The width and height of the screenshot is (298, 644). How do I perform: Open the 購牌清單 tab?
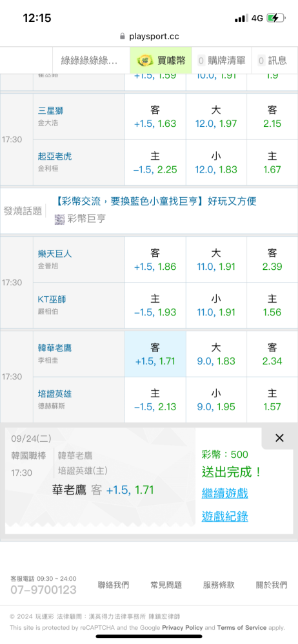point(222,61)
